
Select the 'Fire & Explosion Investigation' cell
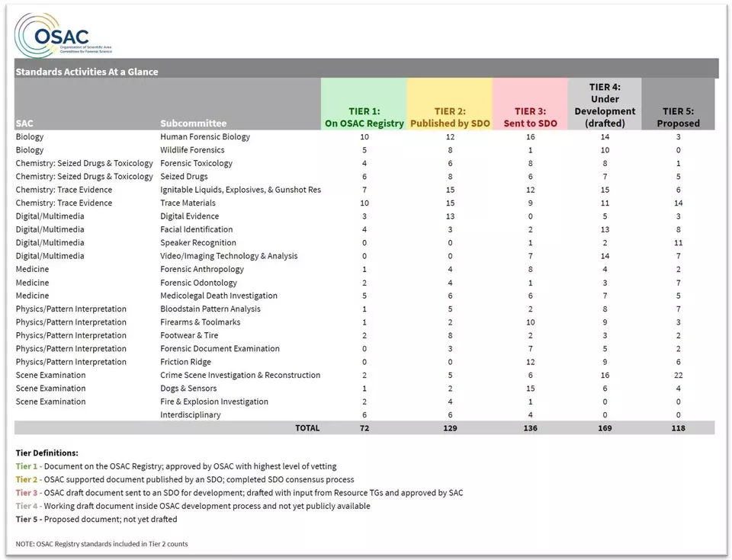click(x=213, y=402)
